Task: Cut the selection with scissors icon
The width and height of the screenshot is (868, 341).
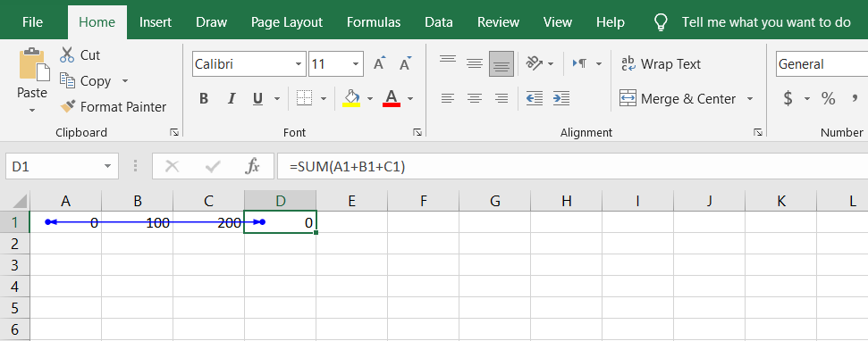Action: 67,54
